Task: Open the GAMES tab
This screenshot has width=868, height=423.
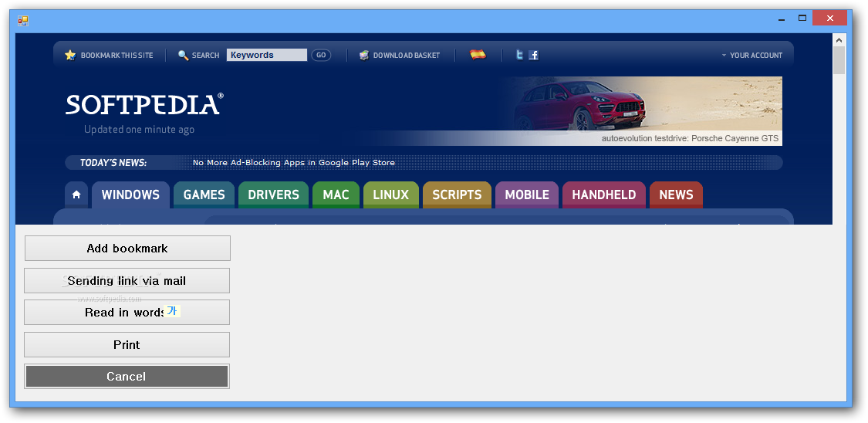Action: (204, 195)
